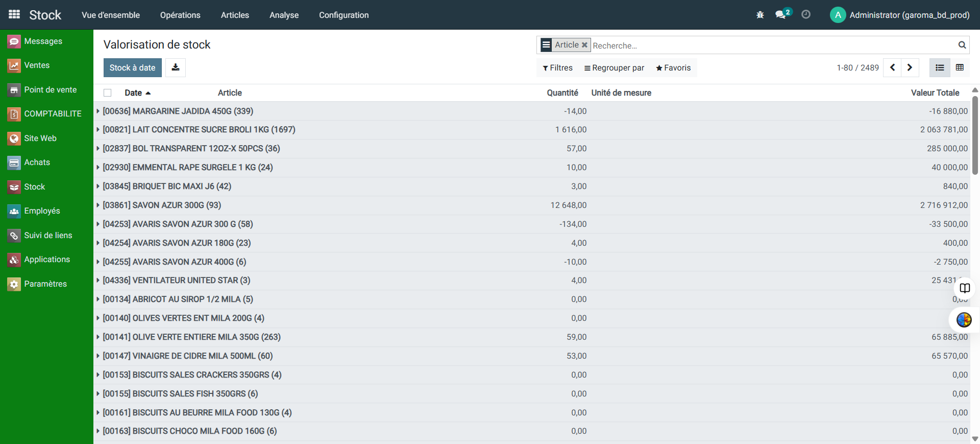Tick the select-all header checkbox
This screenshot has height=444, width=980.
click(x=108, y=93)
